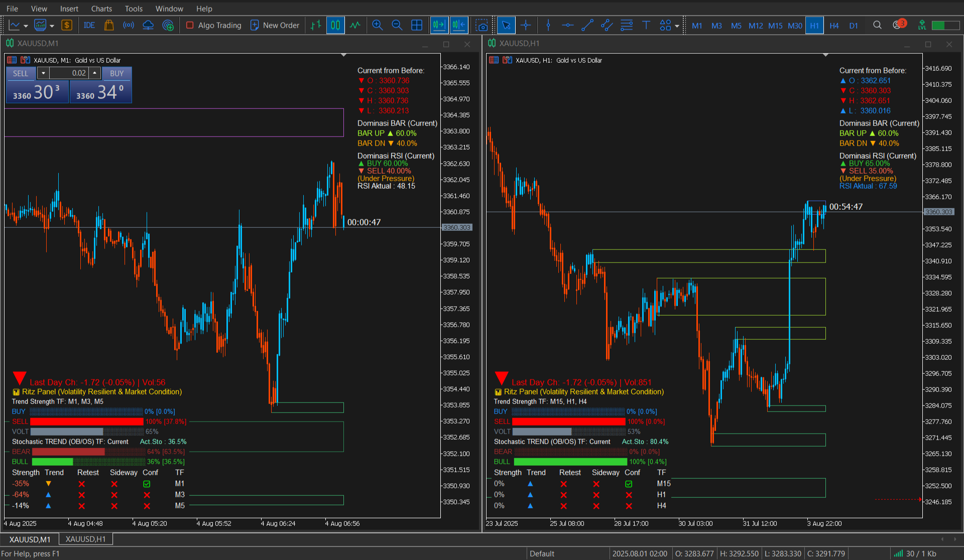Open the search magnifier

click(x=877, y=25)
